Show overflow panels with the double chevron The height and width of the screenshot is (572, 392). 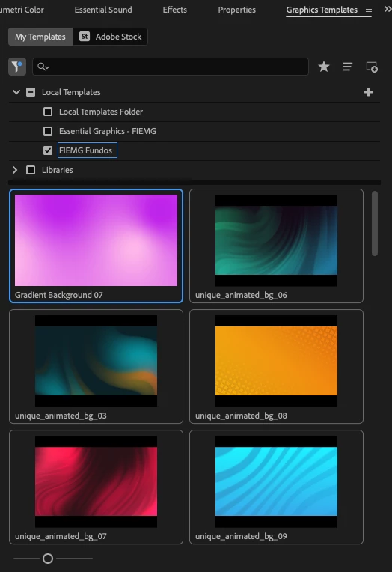coord(388,9)
